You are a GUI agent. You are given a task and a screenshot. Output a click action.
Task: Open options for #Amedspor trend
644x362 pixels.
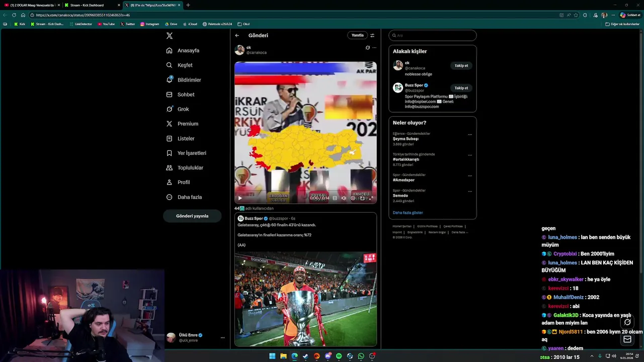[x=470, y=176]
